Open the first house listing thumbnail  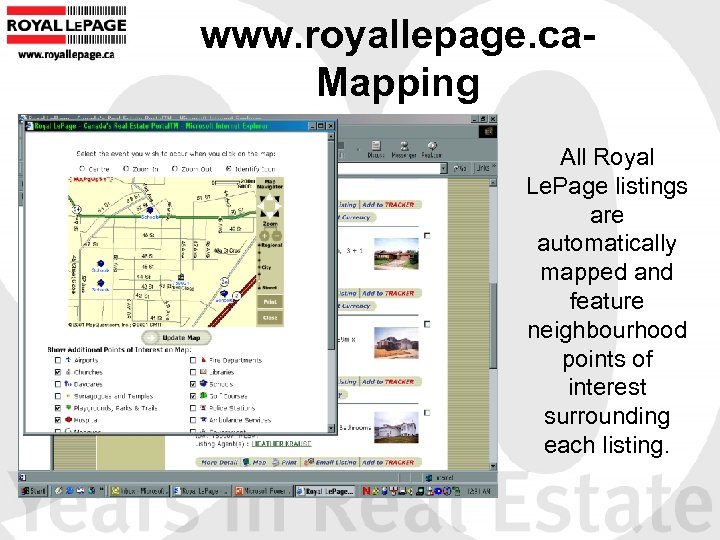pyautogui.click(x=396, y=253)
